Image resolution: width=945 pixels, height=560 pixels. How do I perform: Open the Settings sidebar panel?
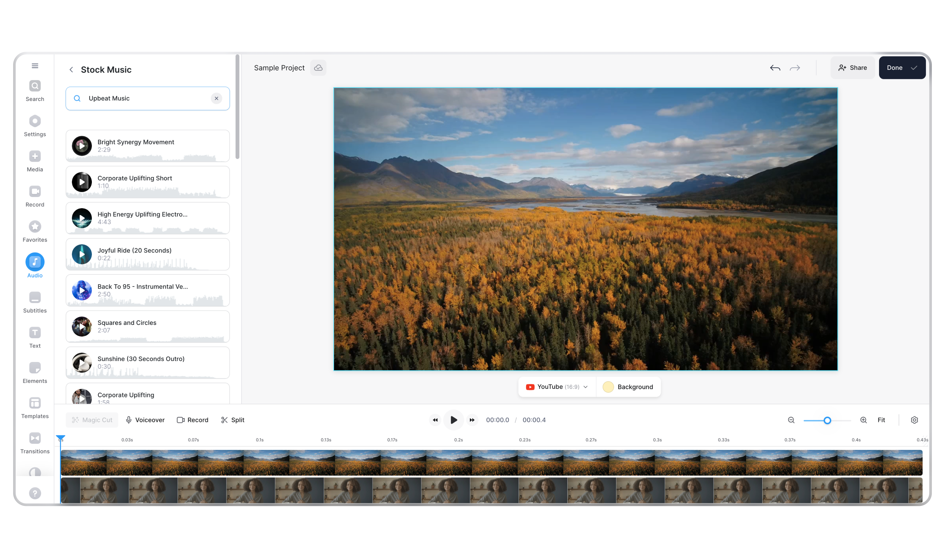(x=35, y=126)
